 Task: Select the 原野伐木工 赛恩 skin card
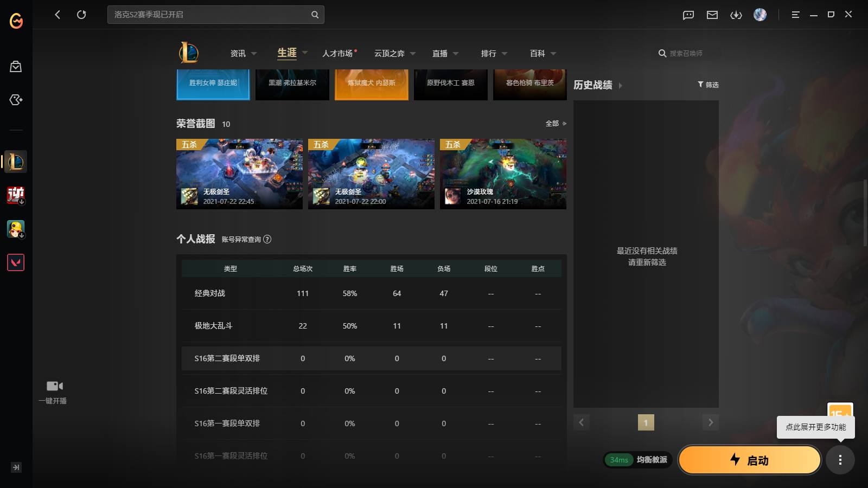(451, 85)
